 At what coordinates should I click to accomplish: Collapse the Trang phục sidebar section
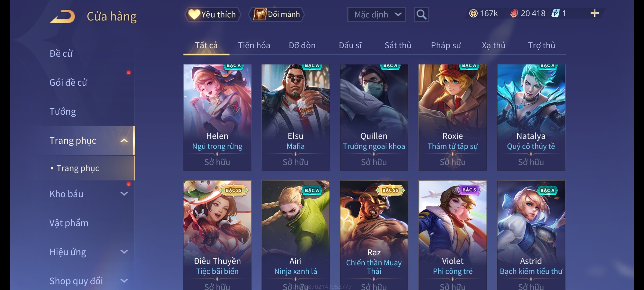(124, 140)
